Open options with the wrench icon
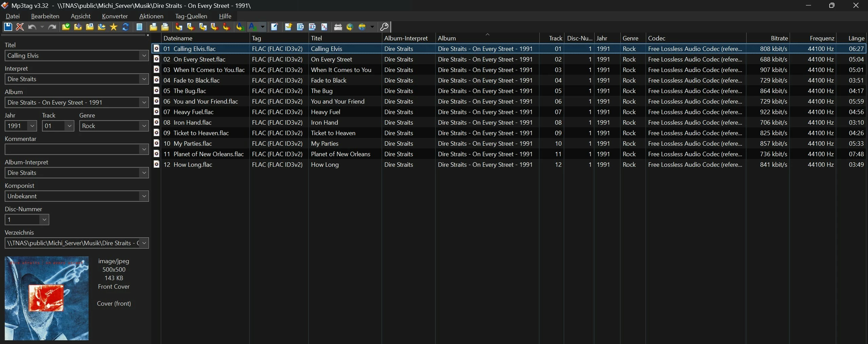The image size is (868, 344). (384, 27)
